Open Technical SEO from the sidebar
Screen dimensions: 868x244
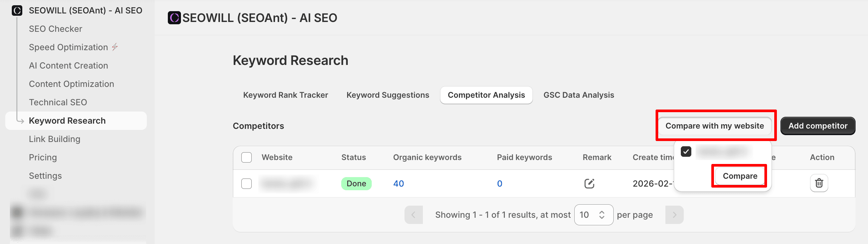coord(58,102)
